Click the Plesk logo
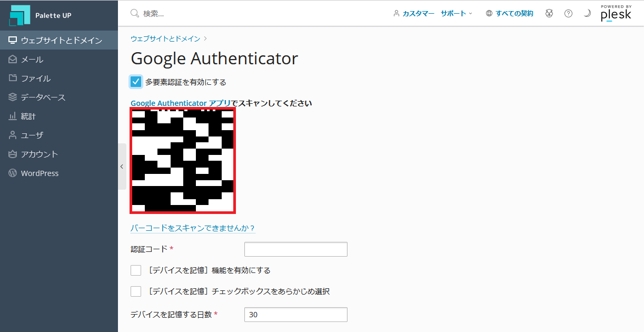The image size is (644, 332). pyautogui.click(x=616, y=13)
